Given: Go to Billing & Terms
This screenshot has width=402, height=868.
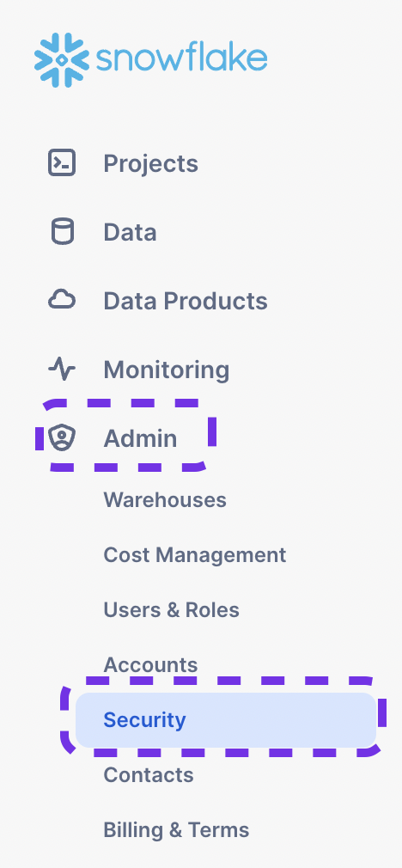Looking at the screenshot, I should click(x=176, y=830).
